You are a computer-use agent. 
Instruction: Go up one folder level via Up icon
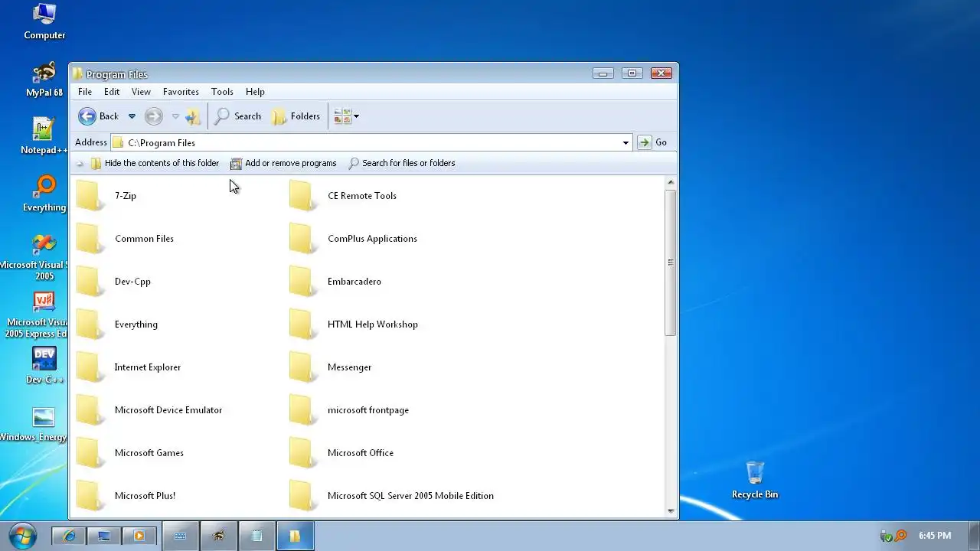click(x=193, y=116)
